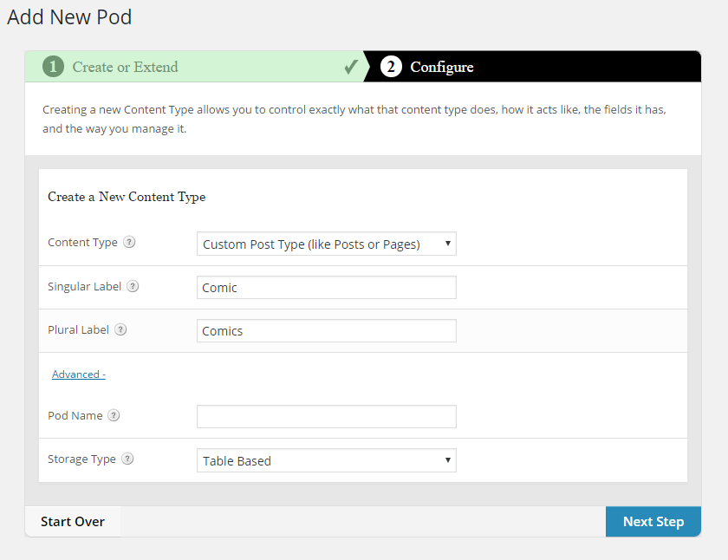This screenshot has width=728, height=560.
Task: Click the green checkmark on step one
Action: (351, 67)
